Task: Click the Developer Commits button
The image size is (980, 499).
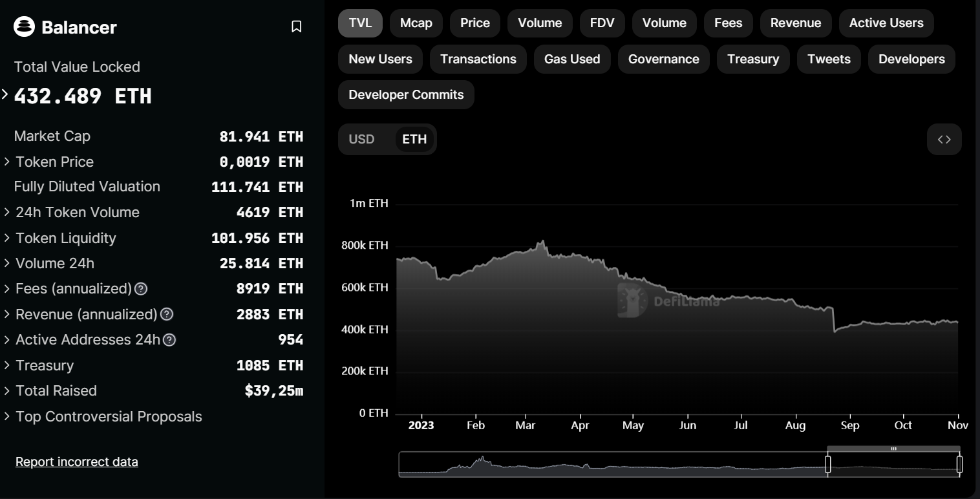Action: coord(406,94)
